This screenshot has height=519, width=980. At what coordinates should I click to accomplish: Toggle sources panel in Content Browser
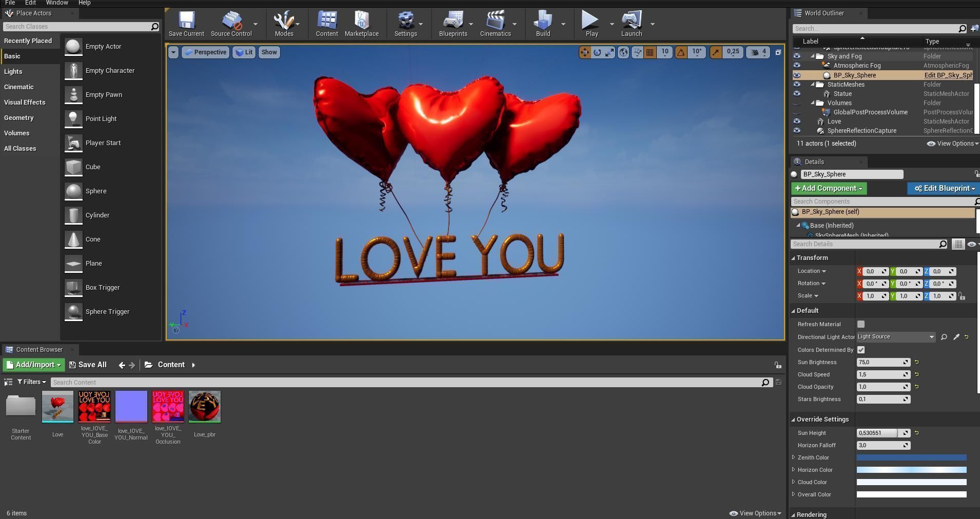pyautogui.click(x=8, y=382)
